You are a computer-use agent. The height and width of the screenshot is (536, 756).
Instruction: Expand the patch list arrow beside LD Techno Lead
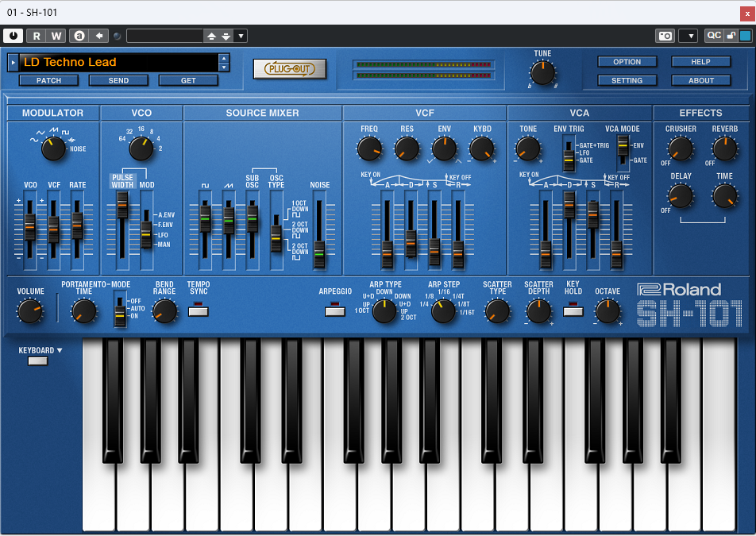[13, 62]
